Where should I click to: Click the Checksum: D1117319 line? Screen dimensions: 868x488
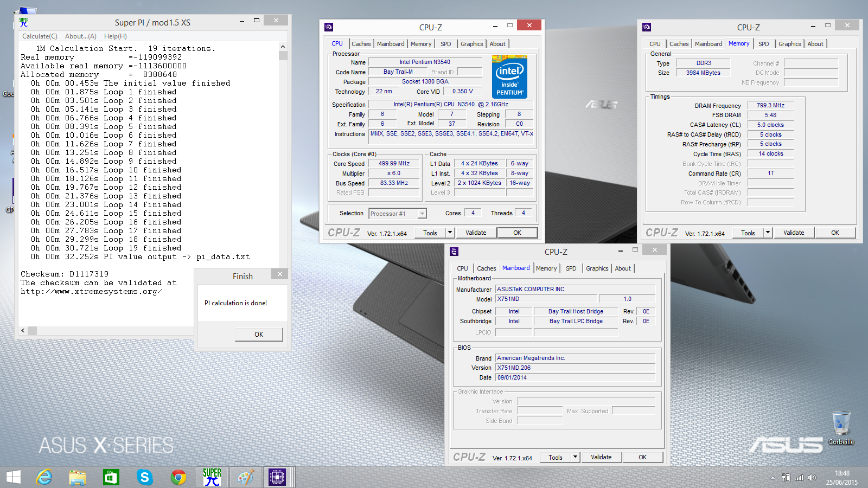[x=65, y=274]
